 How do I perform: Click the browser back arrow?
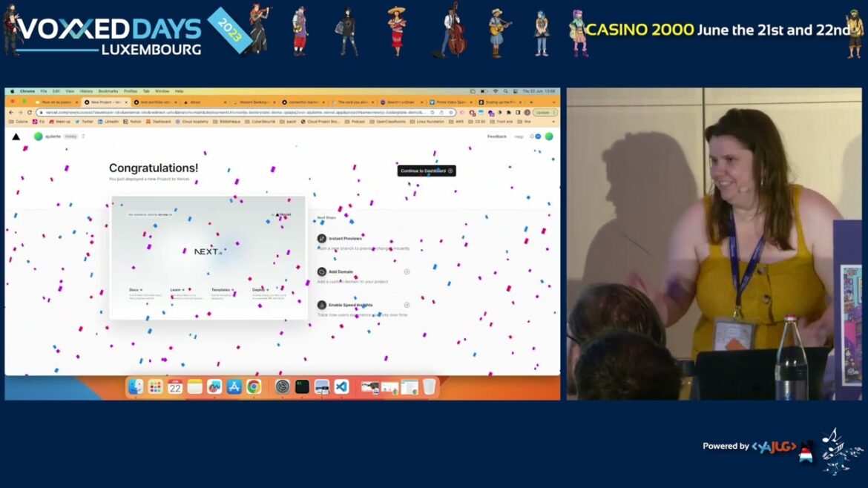point(11,112)
